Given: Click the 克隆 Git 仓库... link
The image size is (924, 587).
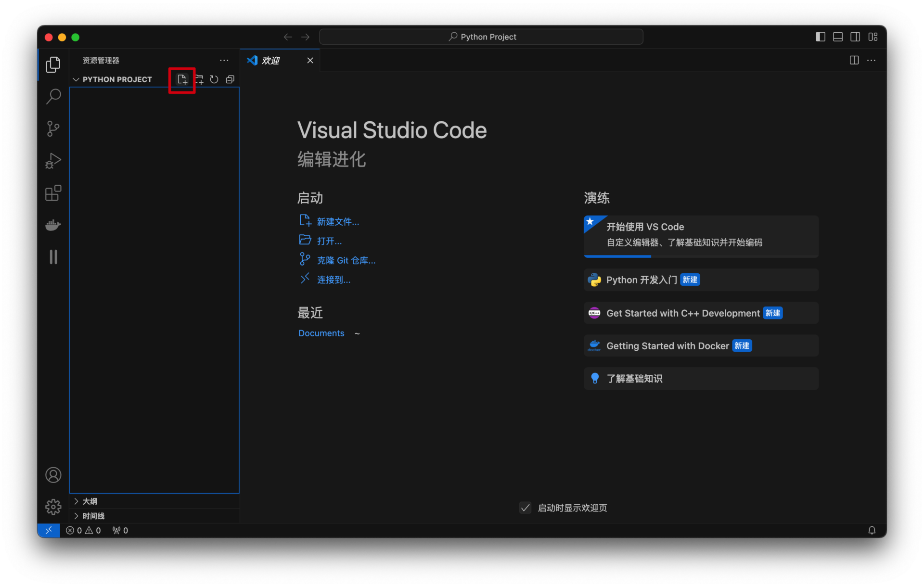Looking at the screenshot, I should 346,260.
